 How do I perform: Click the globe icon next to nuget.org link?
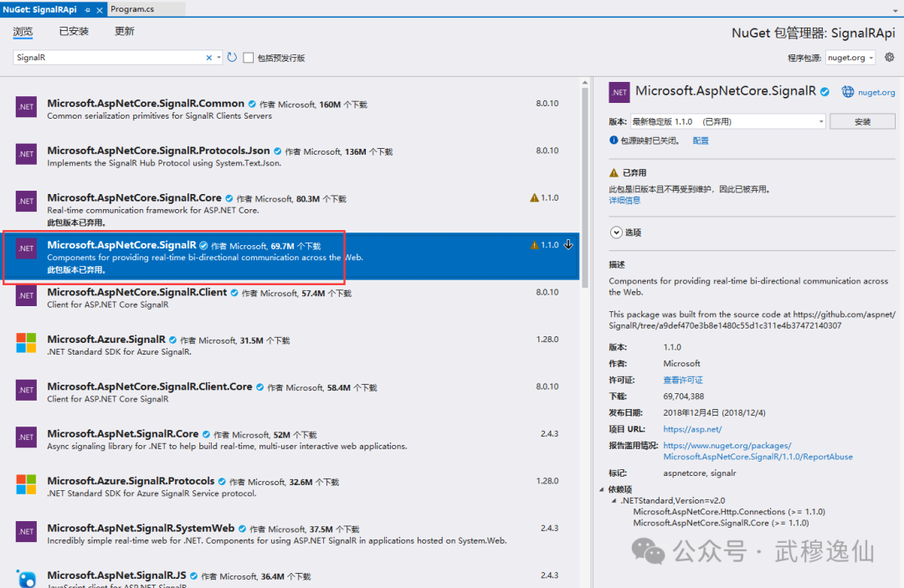point(847,91)
